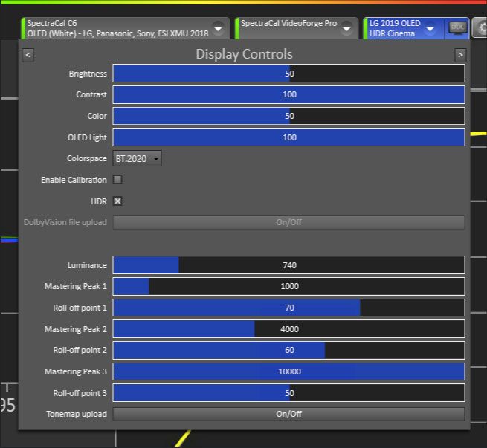Click the Tonemap upload On/Off button
487x448 pixels.
[x=288, y=414]
